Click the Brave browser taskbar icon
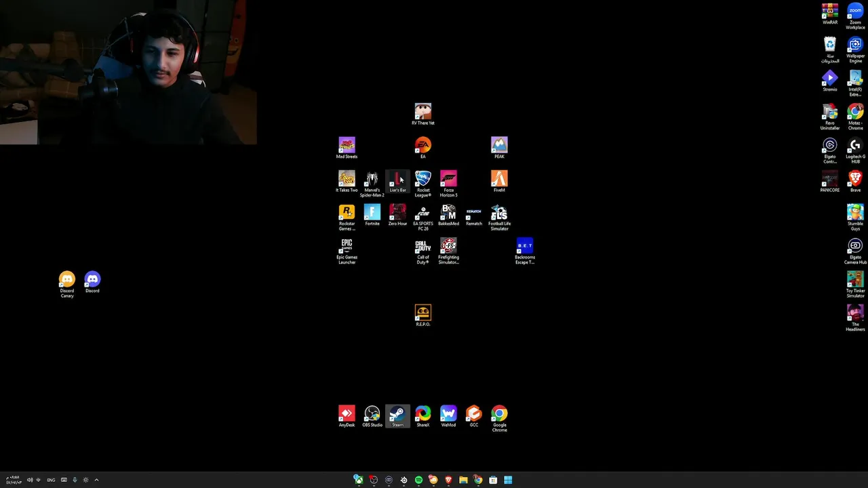The height and width of the screenshot is (488, 868). [x=448, y=480]
